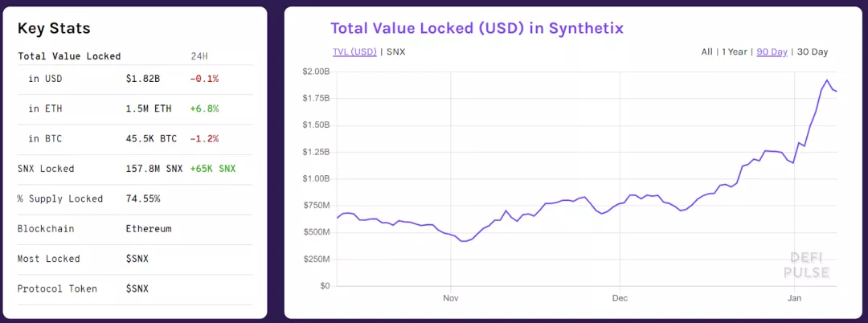Switch chart to SNX view
This screenshot has height=323, width=868.
pyautogui.click(x=395, y=52)
